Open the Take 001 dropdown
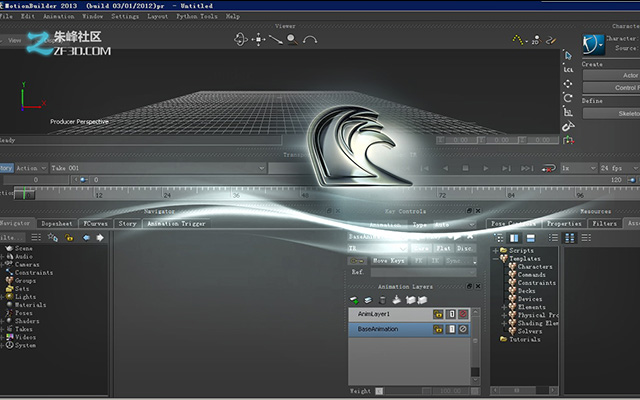Viewport: 640px width, 400px height. tap(158, 168)
